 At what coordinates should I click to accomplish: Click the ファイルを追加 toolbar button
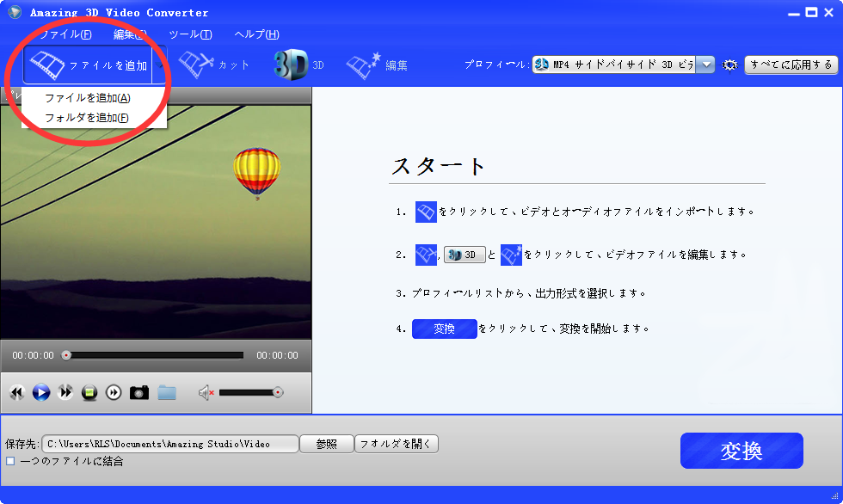click(x=86, y=65)
